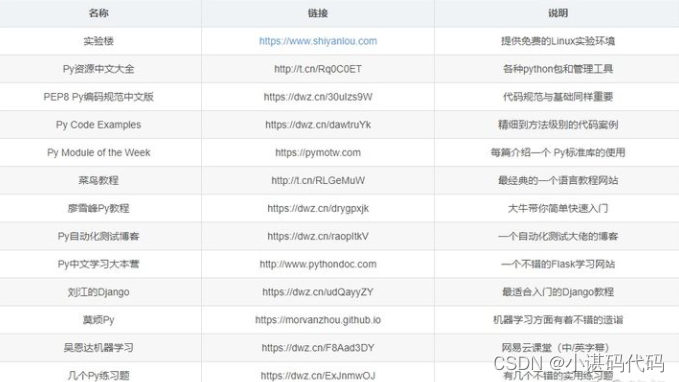Select the 精细到方法级别的代码案例 description
The image size is (679, 382).
point(558,125)
